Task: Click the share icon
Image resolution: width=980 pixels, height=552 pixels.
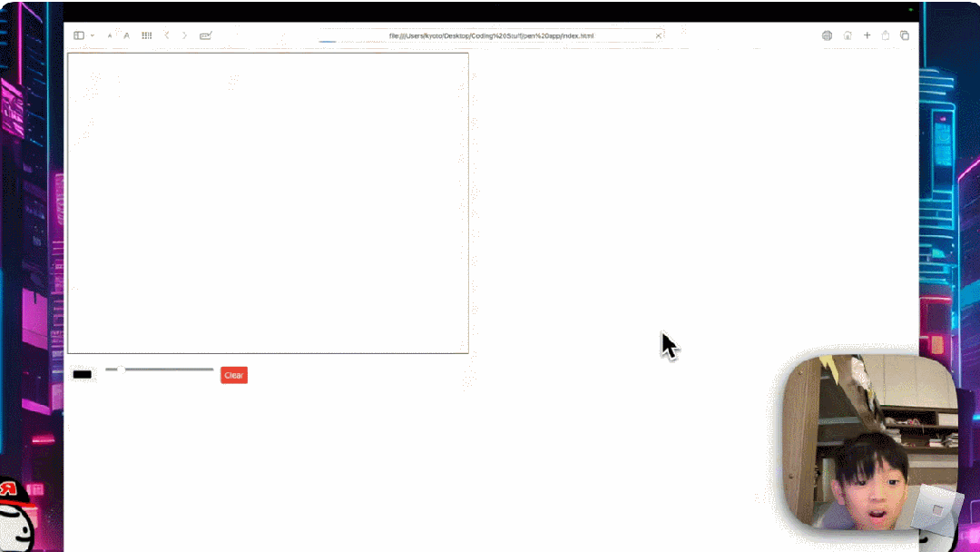Action: pyautogui.click(x=886, y=35)
